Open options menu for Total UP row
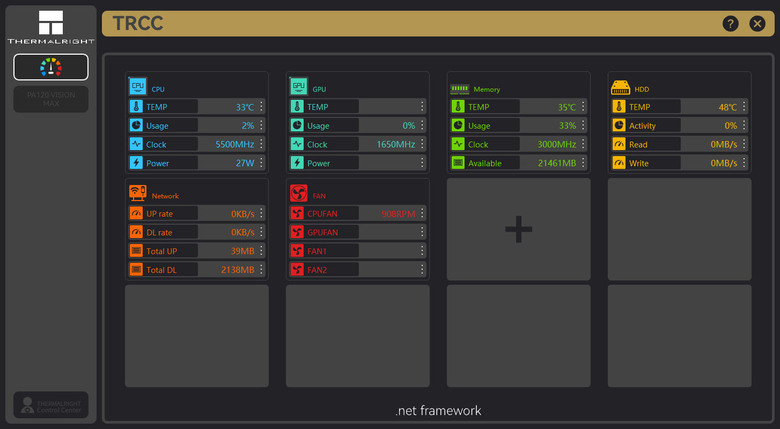This screenshot has width=780, height=429. (262, 251)
